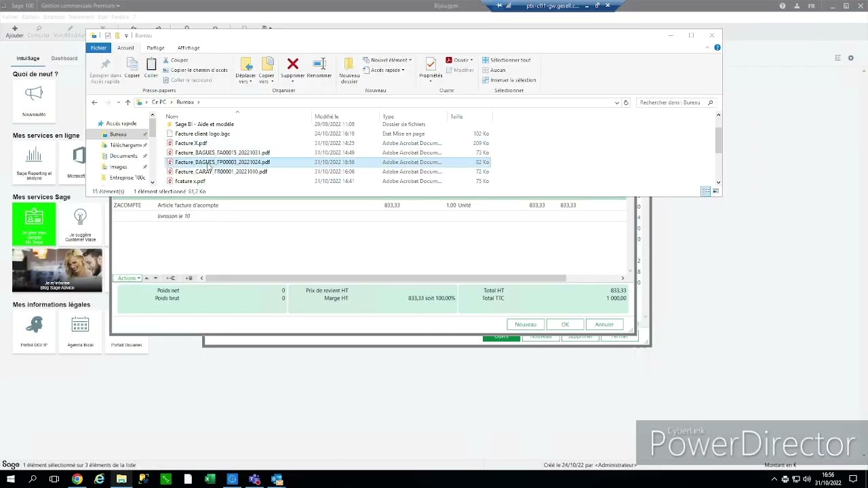Click the Renommer icon in ribbon
The height and width of the screenshot is (488, 868).
click(x=319, y=64)
